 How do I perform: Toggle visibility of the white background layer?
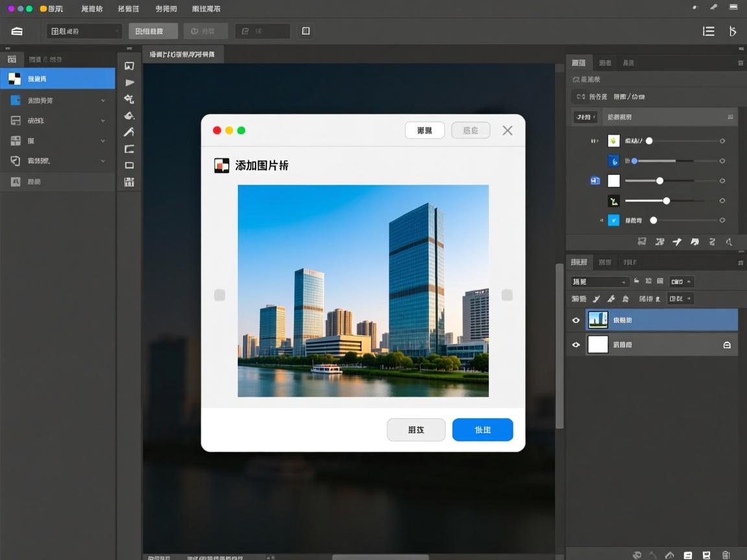pyautogui.click(x=575, y=344)
